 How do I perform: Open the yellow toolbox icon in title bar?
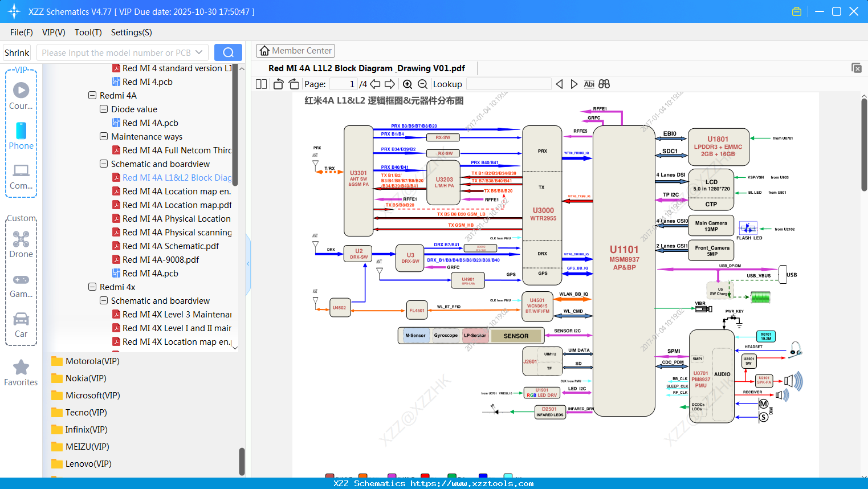pos(797,11)
